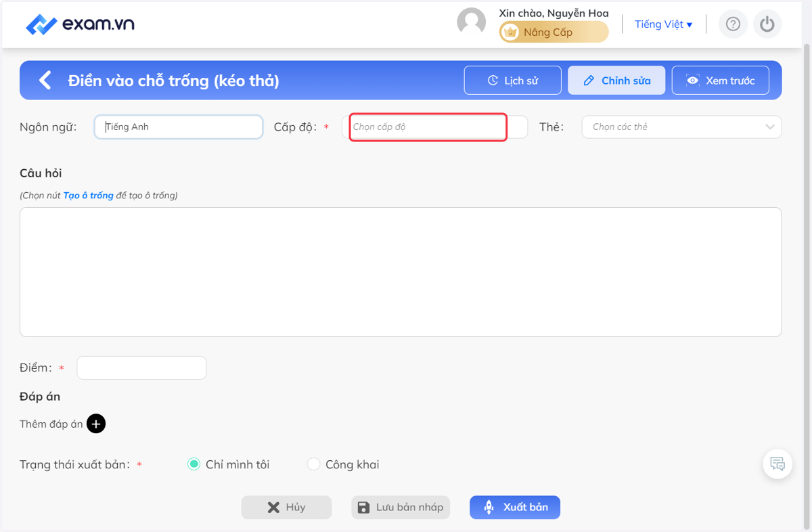Click the back arrow beside the question title
The image size is (812, 532).
(45, 81)
